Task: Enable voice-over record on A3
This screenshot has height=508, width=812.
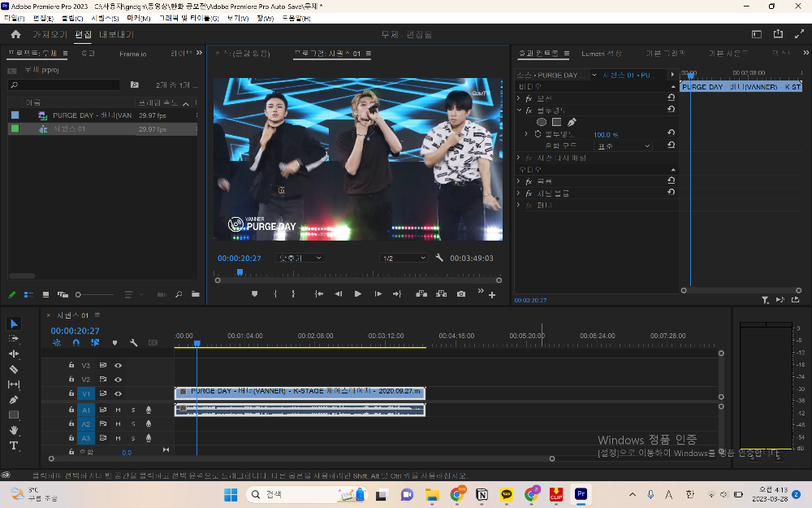Action: coord(149,438)
